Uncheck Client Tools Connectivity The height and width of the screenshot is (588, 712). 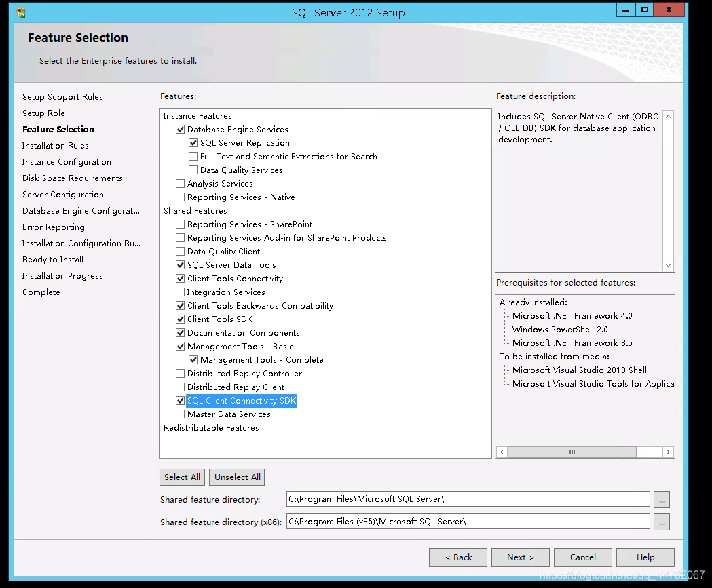tap(181, 279)
